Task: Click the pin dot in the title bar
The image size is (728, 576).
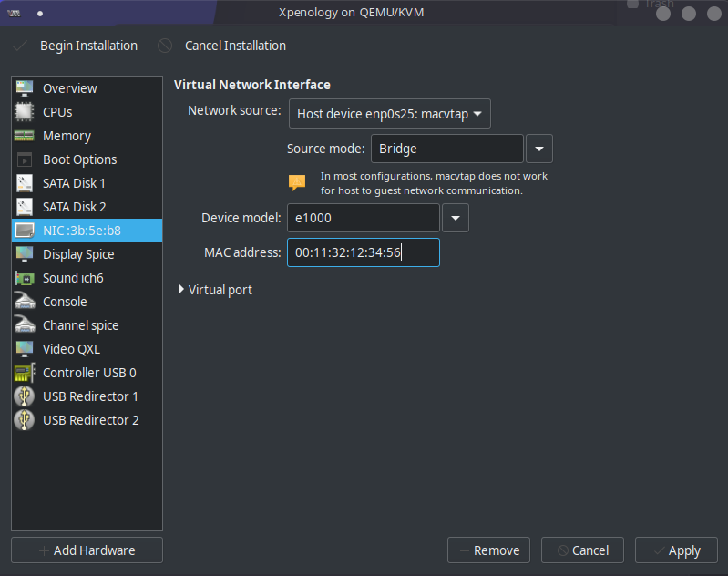Action: tap(40, 14)
